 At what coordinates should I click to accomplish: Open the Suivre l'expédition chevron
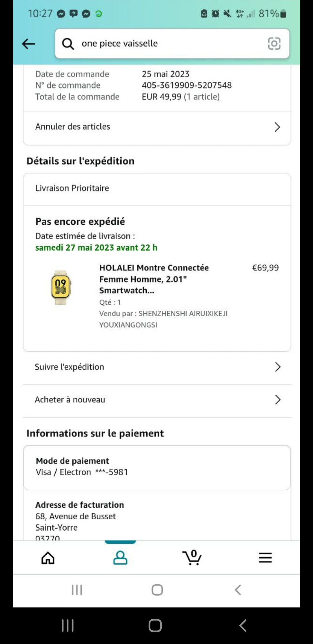pyautogui.click(x=277, y=367)
